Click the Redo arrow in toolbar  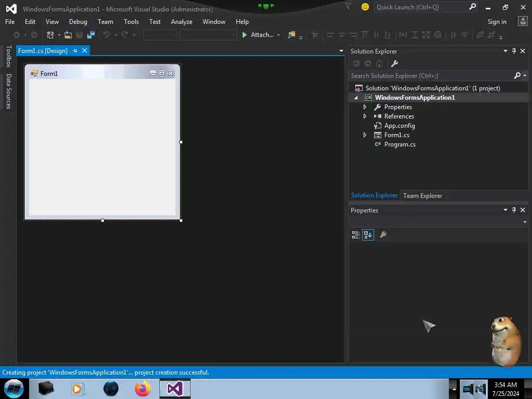pos(125,35)
